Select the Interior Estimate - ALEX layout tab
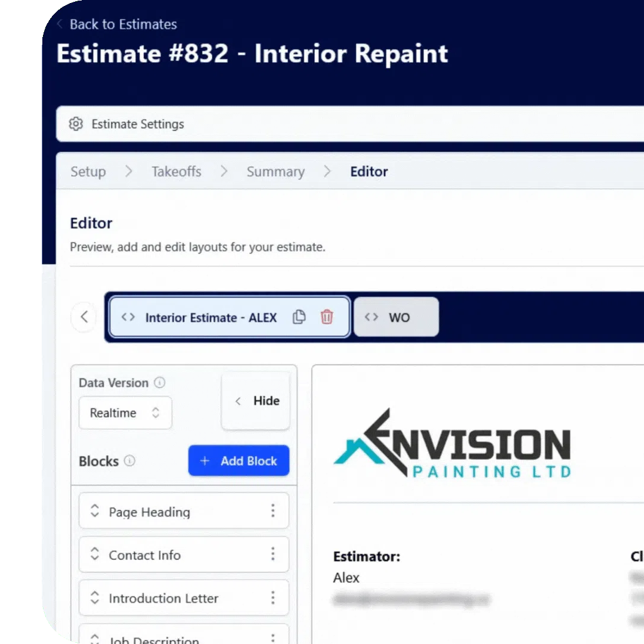This screenshot has height=644, width=644. (230, 317)
